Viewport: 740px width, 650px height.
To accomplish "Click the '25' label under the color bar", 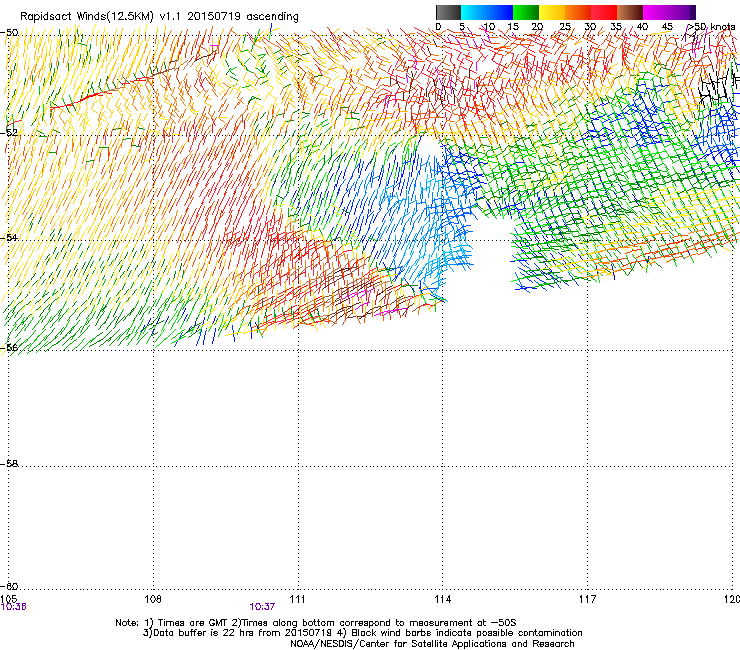I will [565, 27].
